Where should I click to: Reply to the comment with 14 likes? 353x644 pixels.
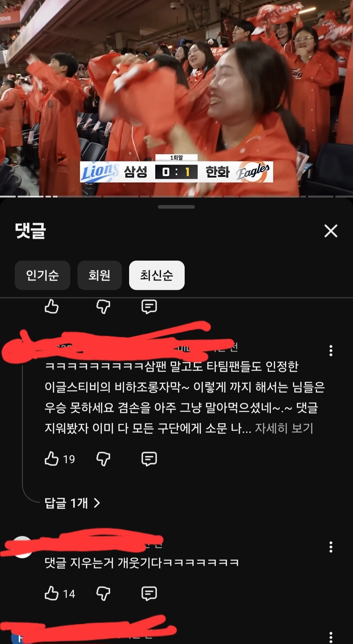149,593
